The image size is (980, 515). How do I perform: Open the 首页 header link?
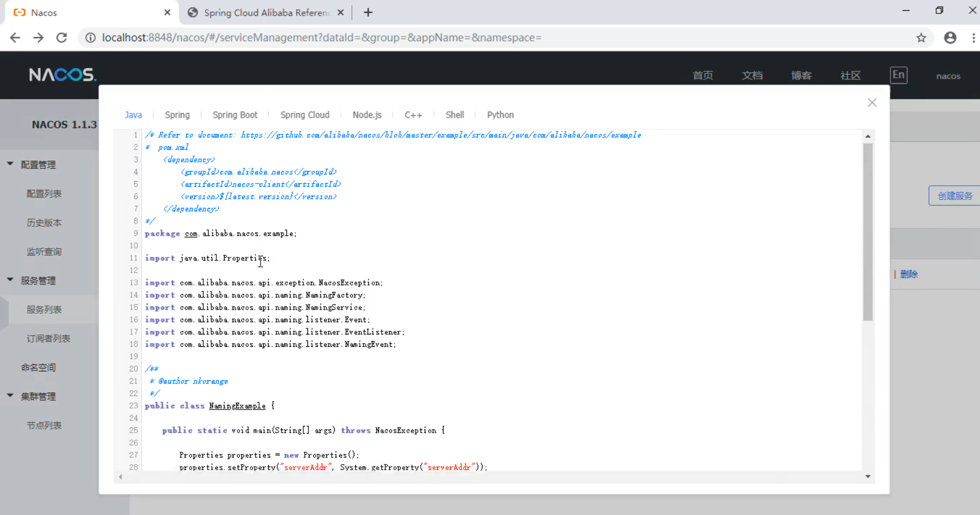pos(703,76)
